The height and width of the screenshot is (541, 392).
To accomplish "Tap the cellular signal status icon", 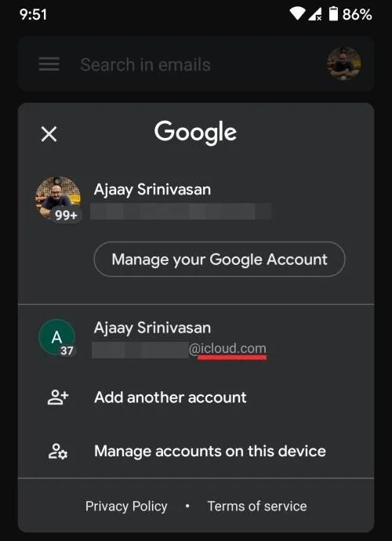I will [315, 14].
